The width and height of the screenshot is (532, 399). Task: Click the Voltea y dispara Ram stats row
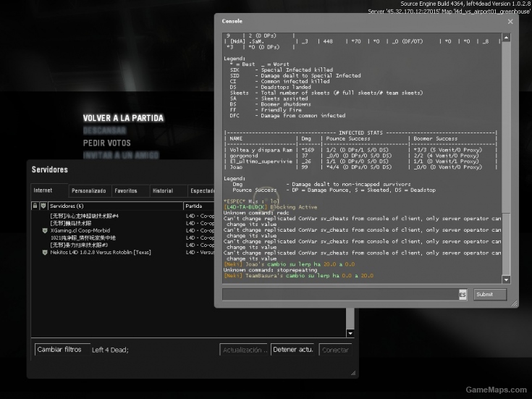[360, 150]
